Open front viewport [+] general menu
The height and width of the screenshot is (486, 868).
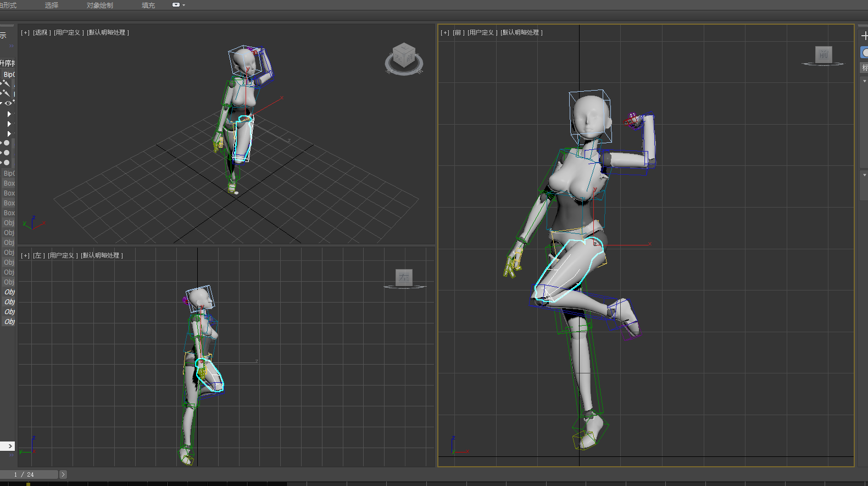click(x=445, y=32)
